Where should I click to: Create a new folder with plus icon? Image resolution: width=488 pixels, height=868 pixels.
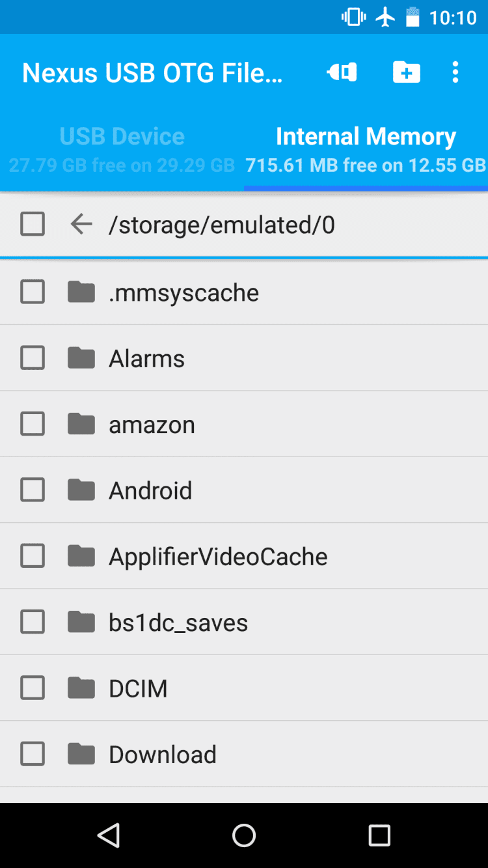(x=406, y=72)
